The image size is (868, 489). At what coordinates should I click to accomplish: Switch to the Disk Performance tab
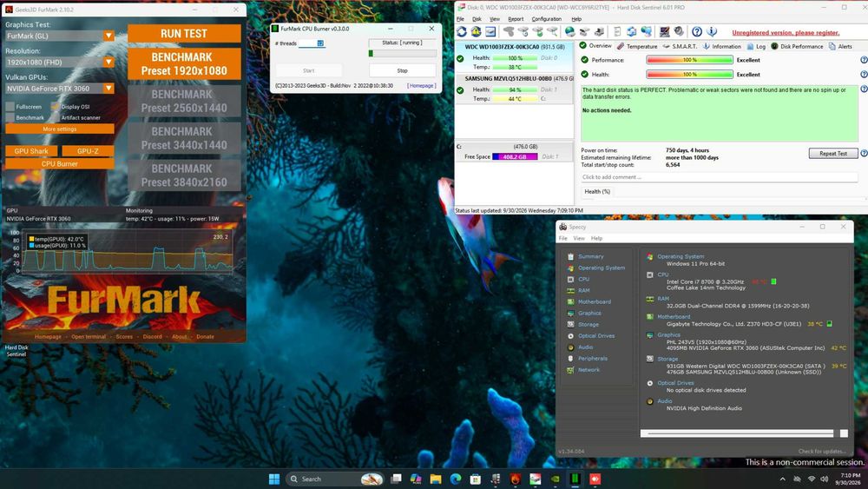point(797,47)
